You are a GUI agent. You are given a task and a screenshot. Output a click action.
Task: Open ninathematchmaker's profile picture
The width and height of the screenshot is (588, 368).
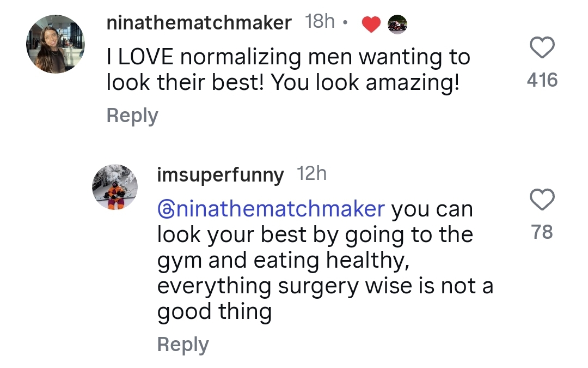tap(56, 44)
